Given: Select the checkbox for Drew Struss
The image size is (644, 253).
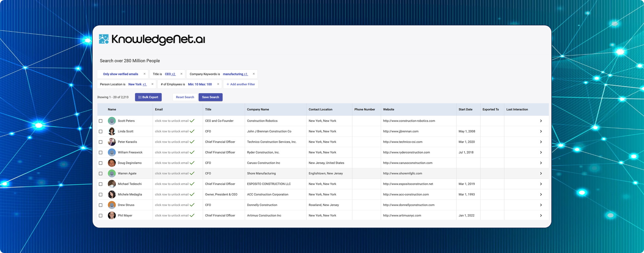Looking at the screenshot, I should click(x=100, y=205).
